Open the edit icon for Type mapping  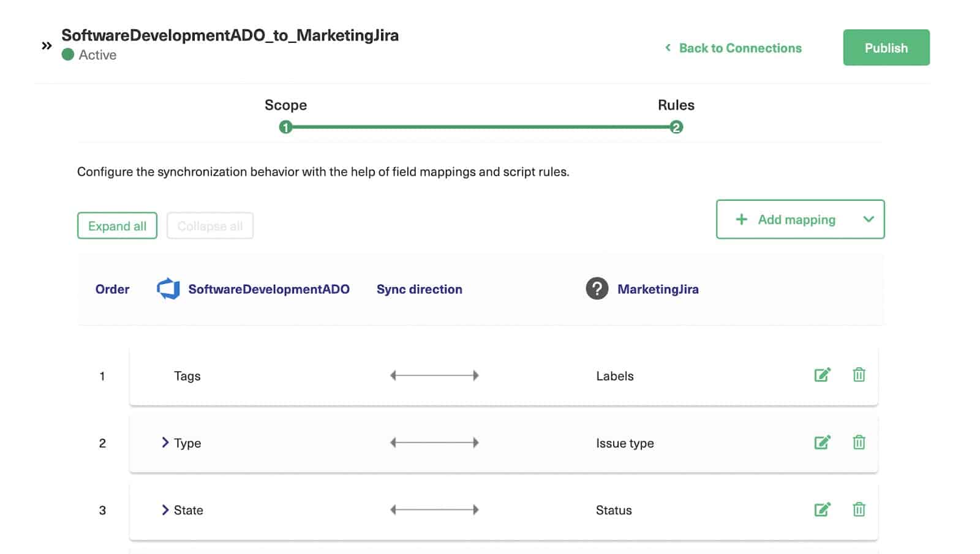pyautogui.click(x=823, y=442)
